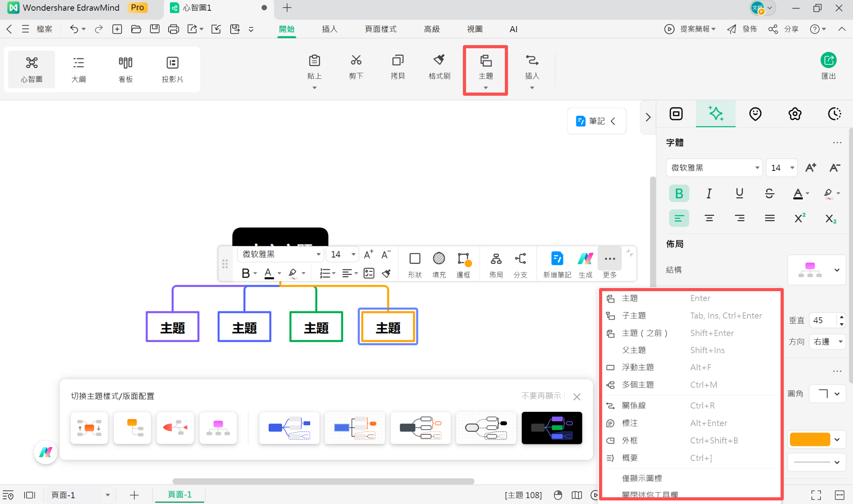Toggle bold formatting in right panel
Image resolution: width=853 pixels, height=504 pixels.
point(679,193)
